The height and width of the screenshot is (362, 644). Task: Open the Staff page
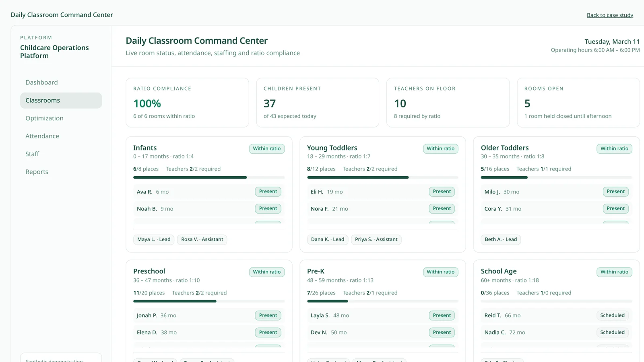tap(61, 154)
